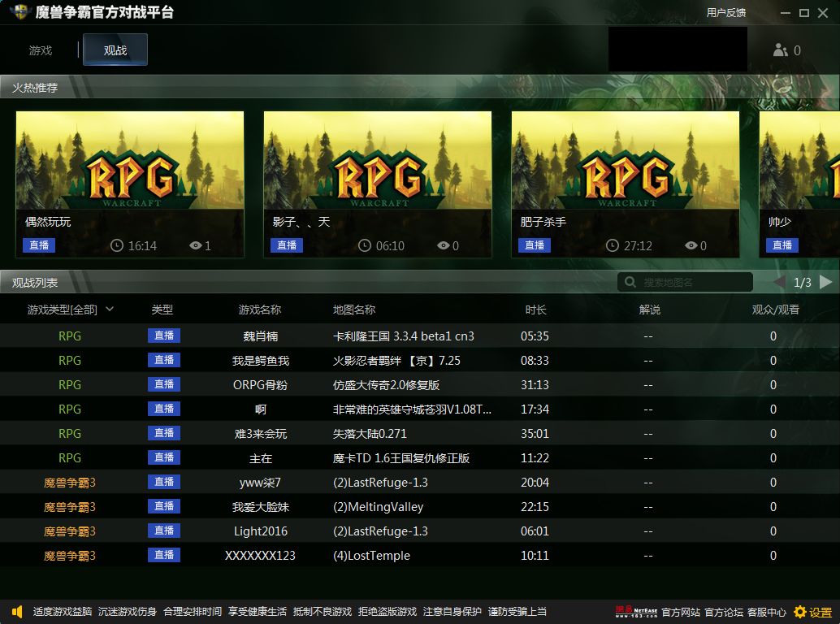
Task: Click viewer eye icon on 影子、、天 card
Action: coord(443,245)
